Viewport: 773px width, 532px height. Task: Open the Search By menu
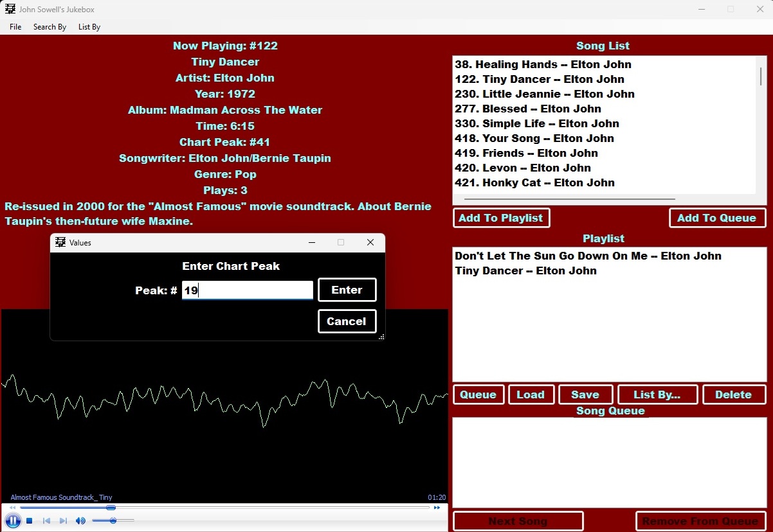pyautogui.click(x=50, y=27)
